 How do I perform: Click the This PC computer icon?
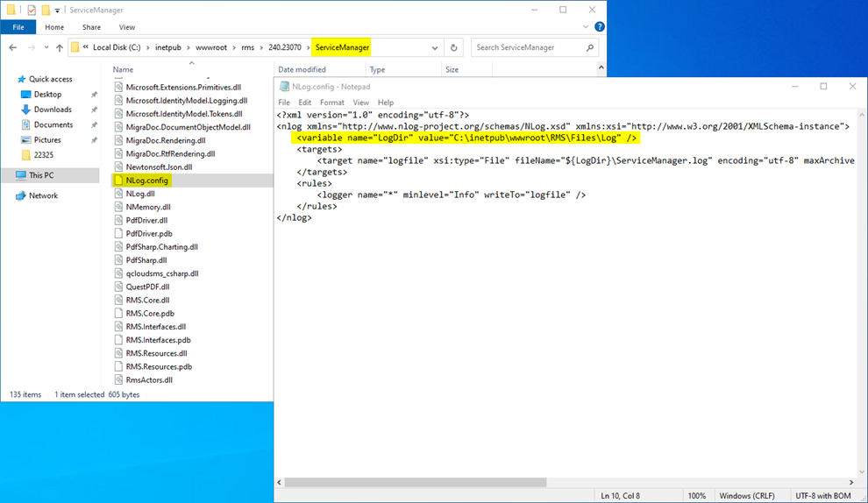click(x=21, y=175)
